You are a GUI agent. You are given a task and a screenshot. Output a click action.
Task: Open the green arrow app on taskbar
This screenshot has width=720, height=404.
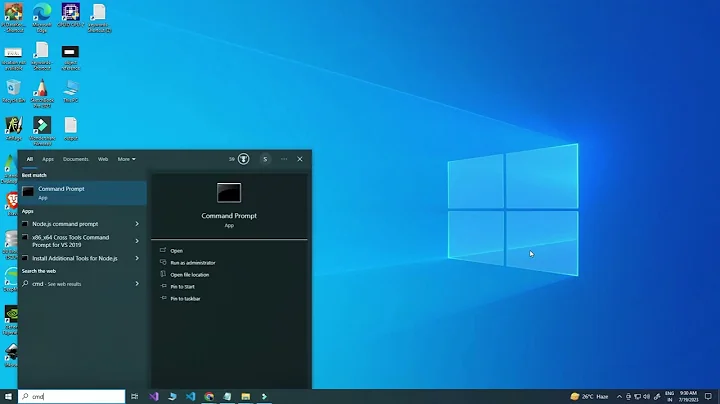(x=264, y=396)
